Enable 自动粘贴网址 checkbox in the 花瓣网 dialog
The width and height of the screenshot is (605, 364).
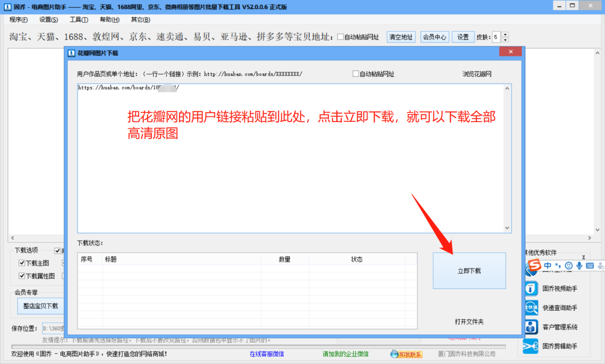pos(355,74)
